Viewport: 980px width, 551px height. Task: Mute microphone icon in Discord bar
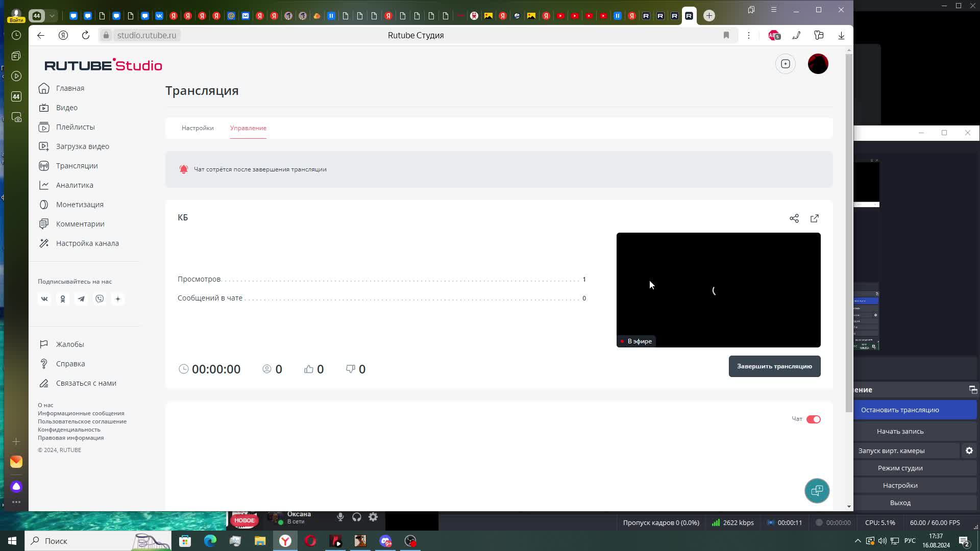pyautogui.click(x=340, y=517)
